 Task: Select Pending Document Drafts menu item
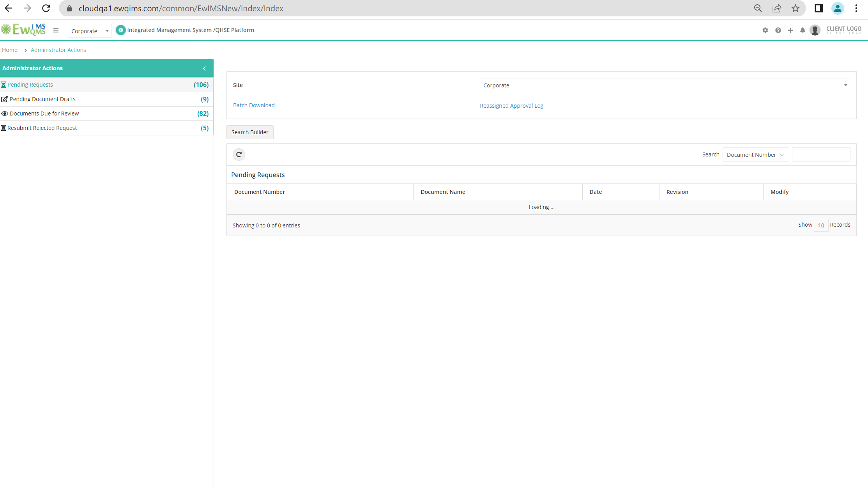106,99
